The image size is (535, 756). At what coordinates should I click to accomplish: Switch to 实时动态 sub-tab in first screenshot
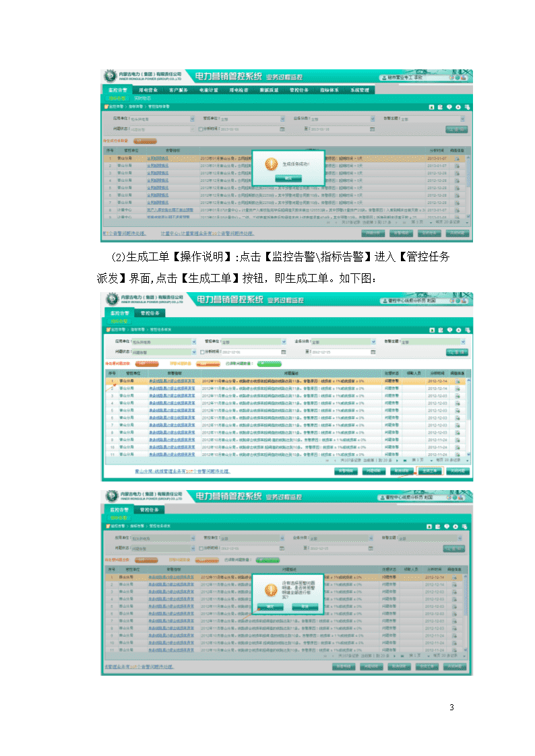pos(143,98)
